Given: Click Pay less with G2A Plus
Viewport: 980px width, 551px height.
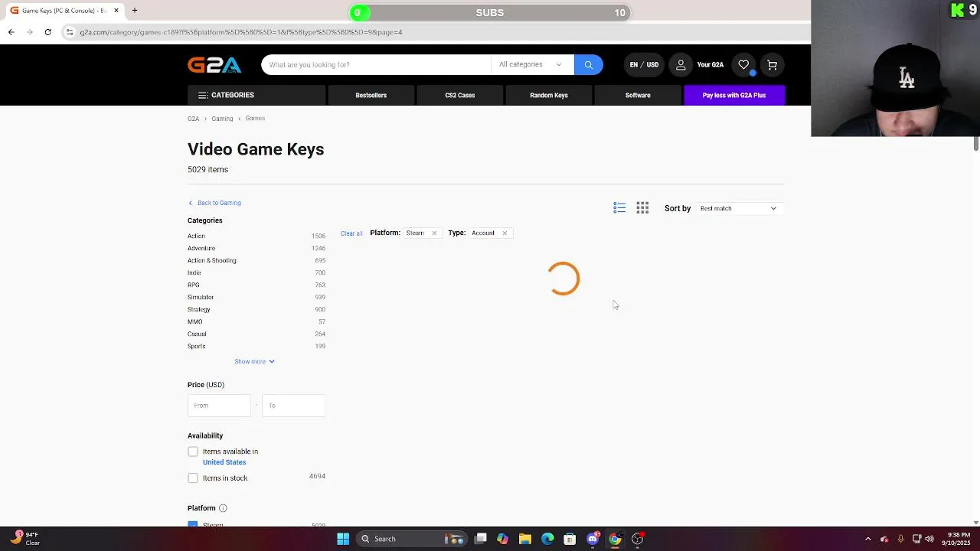Looking at the screenshot, I should 734,96.
